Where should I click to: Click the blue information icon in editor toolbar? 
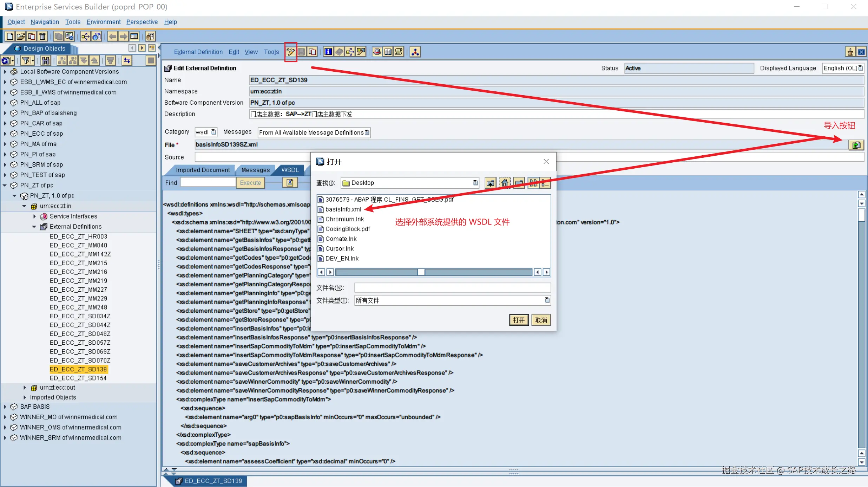[x=328, y=52]
